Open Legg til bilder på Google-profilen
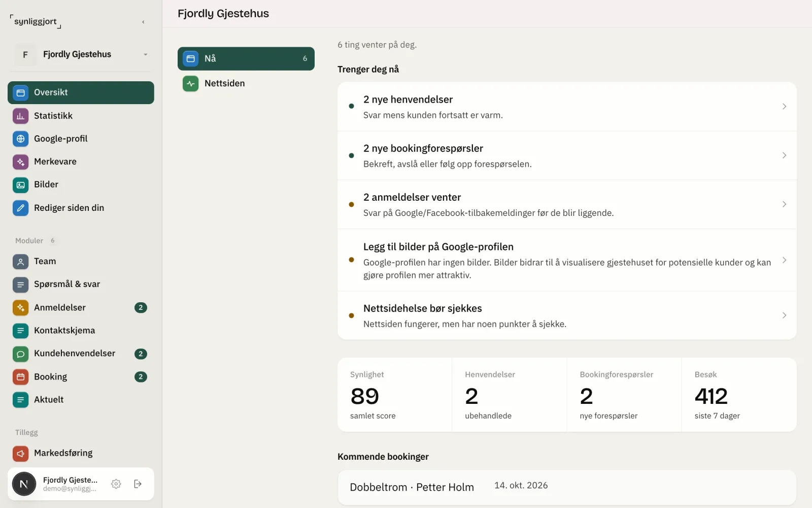This screenshot has height=508, width=812. (567, 260)
